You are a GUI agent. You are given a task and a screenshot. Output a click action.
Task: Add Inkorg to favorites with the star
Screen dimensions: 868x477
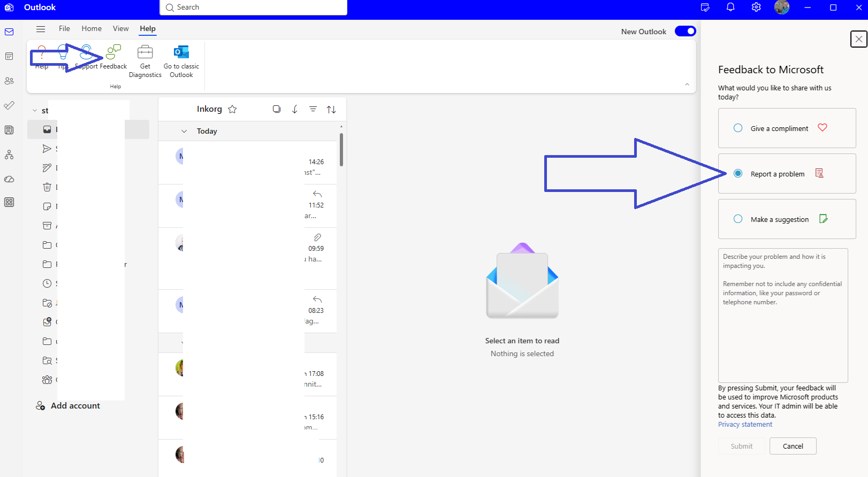(232, 109)
